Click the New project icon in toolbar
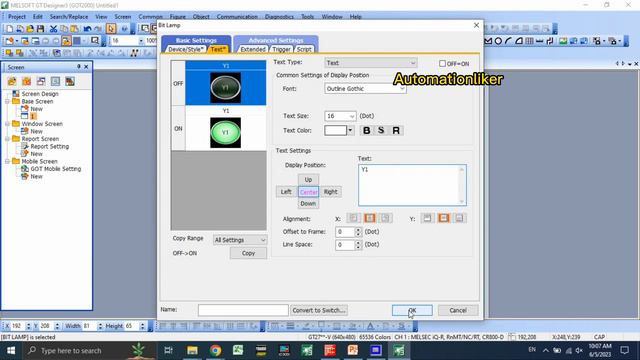Viewport: 640px width, 360px height. (x=9, y=29)
